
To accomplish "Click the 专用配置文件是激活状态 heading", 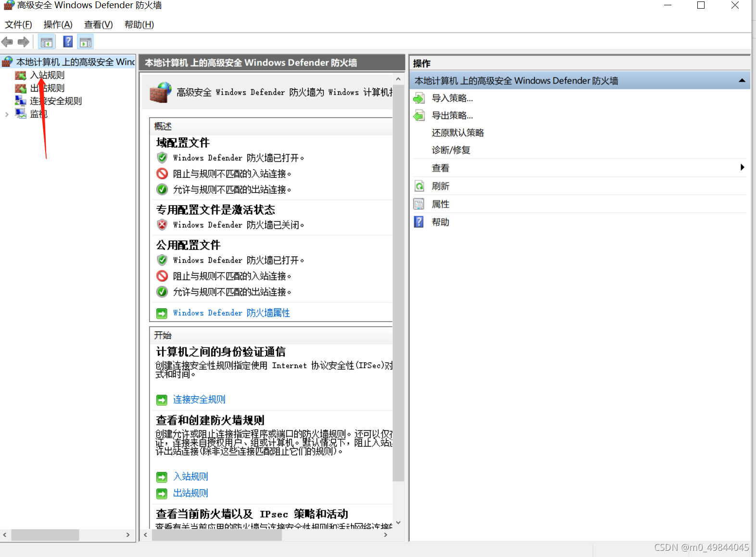I will point(215,210).
